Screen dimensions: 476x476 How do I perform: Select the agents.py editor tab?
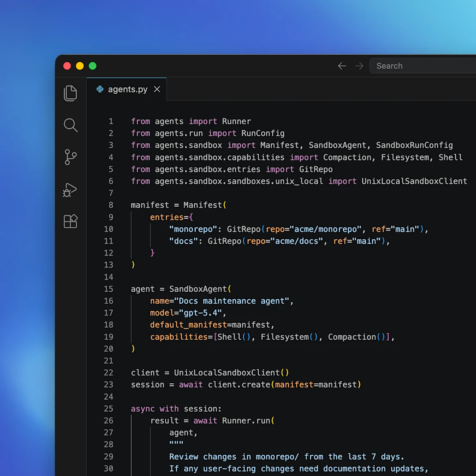(x=126, y=89)
